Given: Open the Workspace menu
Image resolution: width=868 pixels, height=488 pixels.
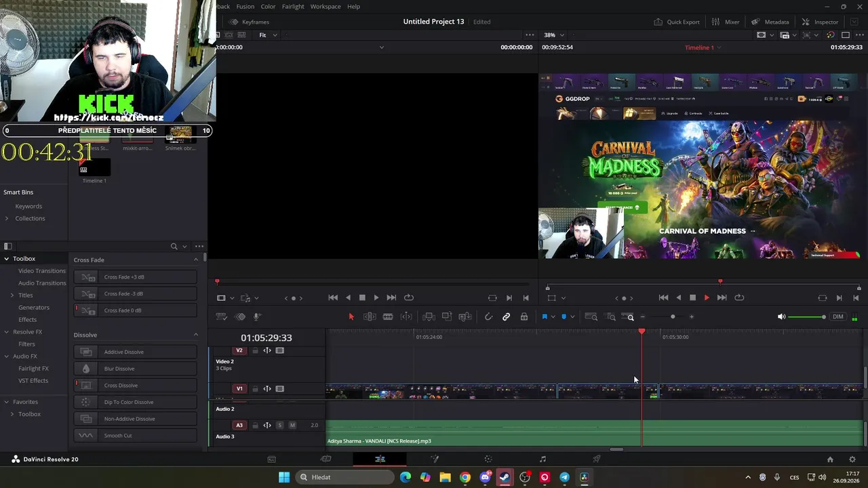Looking at the screenshot, I should (x=325, y=6).
